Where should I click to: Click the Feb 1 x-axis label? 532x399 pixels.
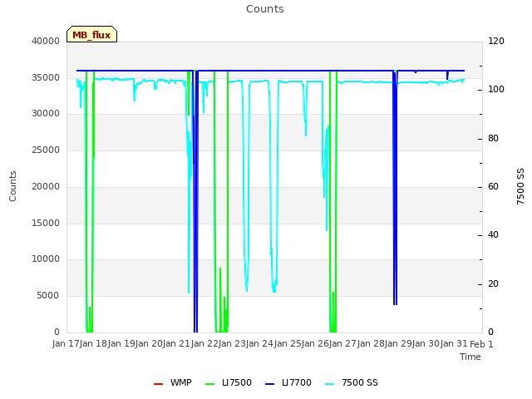(481, 344)
